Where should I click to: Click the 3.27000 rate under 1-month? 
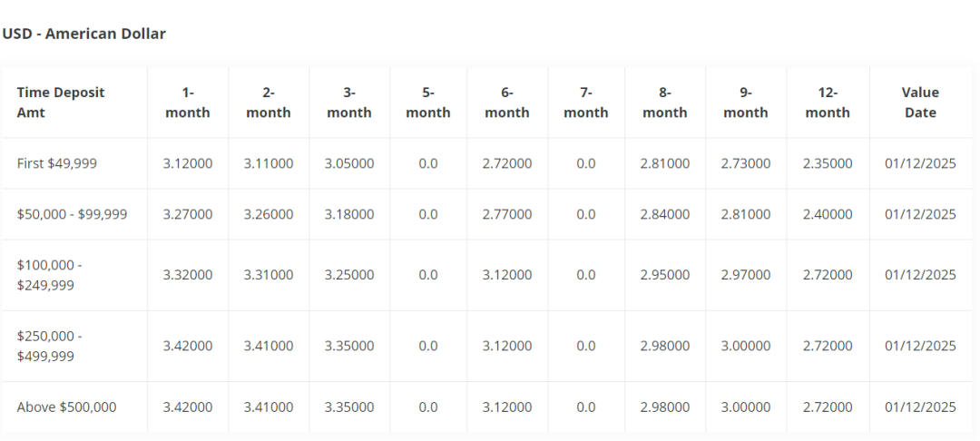point(188,214)
